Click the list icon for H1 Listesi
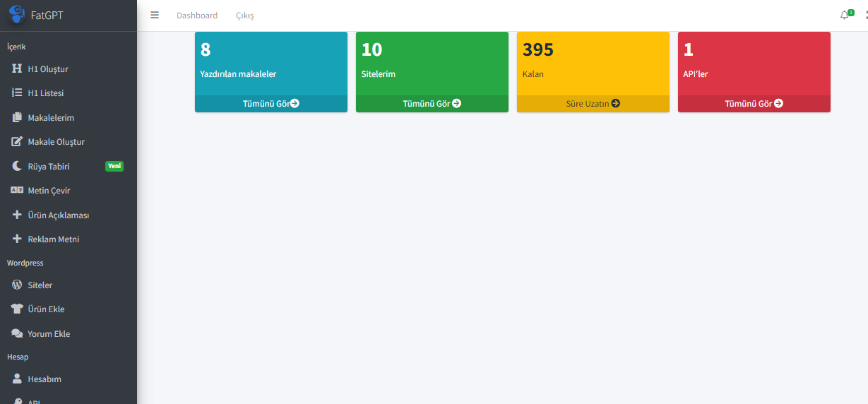868x404 pixels. (x=17, y=93)
